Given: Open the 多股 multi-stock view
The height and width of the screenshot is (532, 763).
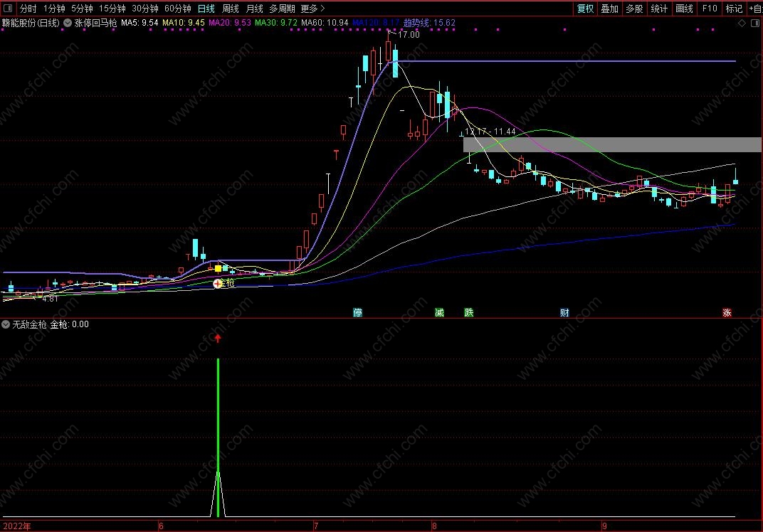Looking at the screenshot, I should [x=634, y=9].
